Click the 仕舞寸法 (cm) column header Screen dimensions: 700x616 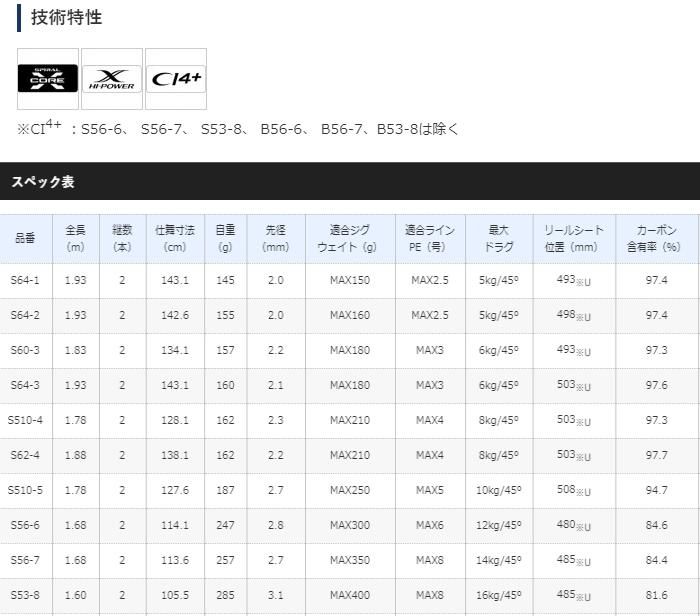coord(175,238)
